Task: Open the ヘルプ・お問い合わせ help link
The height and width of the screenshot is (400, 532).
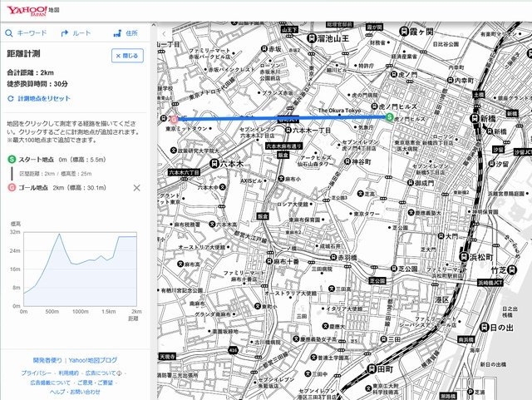Action: (75, 392)
